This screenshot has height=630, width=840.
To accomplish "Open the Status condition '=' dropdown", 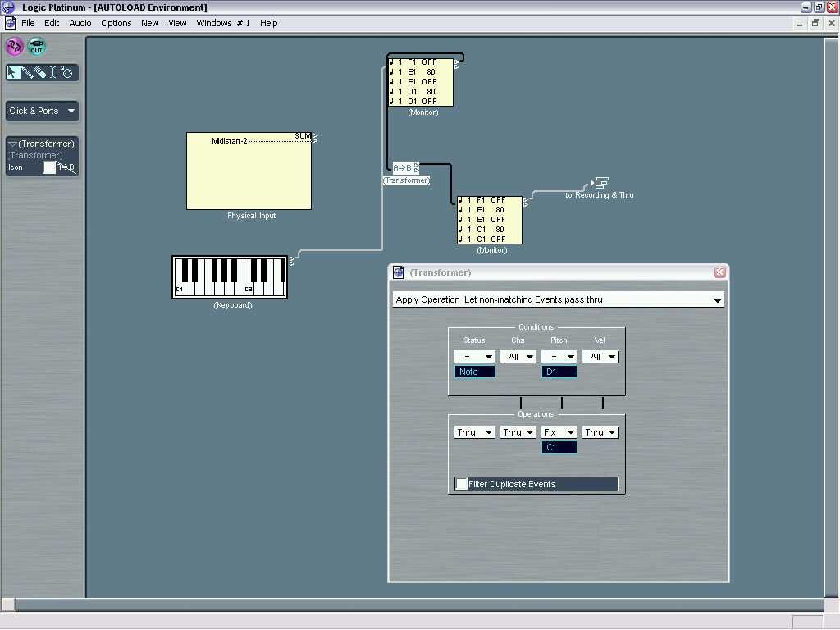I will point(474,357).
